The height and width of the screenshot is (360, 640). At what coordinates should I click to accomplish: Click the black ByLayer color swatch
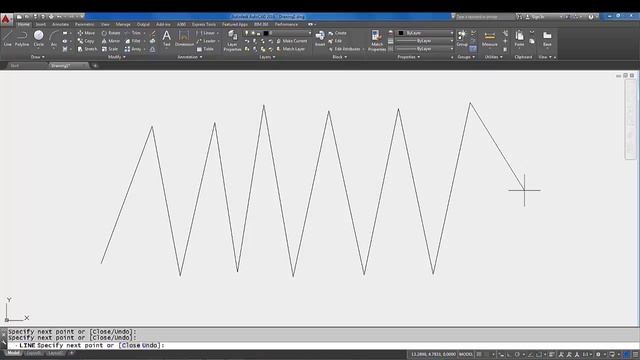point(401,33)
